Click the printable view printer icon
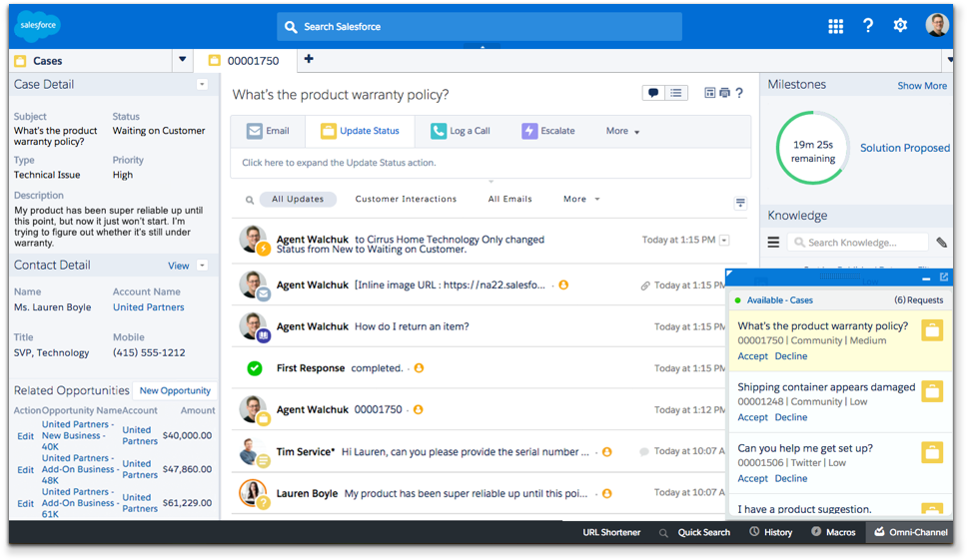This screenshot has width=967, height=560. click(724, 93)
